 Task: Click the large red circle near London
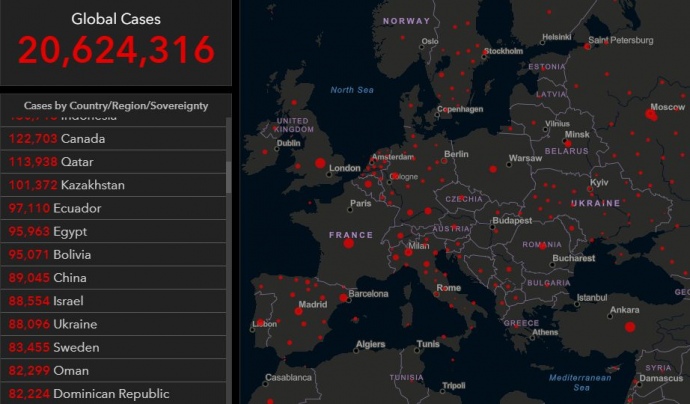[x=321, y=163]
